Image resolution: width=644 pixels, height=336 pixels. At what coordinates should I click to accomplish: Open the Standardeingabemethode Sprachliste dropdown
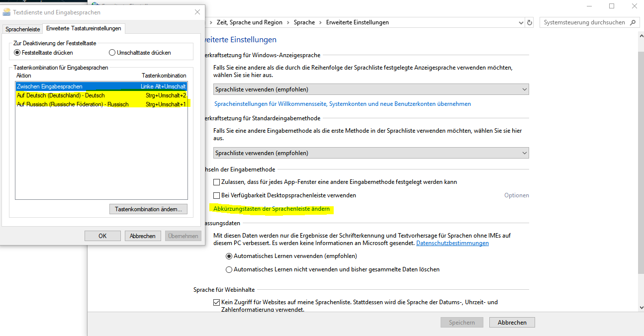[x=371, y=153]
